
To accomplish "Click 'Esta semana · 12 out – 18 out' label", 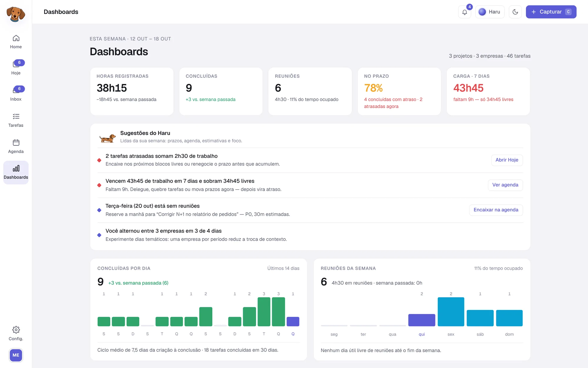I will (x=130, y=39).
